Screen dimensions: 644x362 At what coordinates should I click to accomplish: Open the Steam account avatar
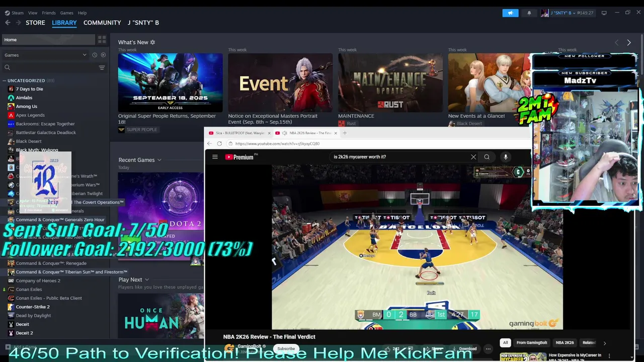click(544, 13)
